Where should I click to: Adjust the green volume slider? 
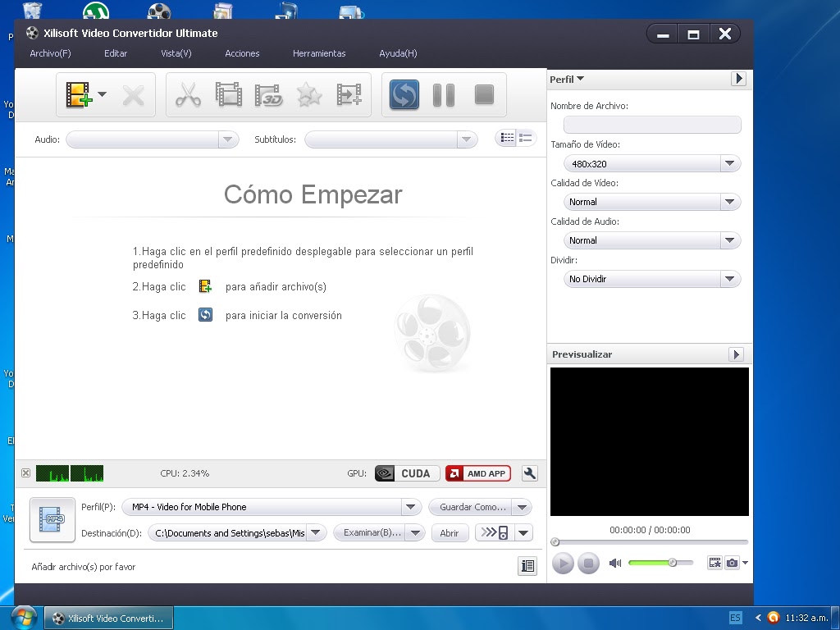pyautogui.click(x=660, y=563)
